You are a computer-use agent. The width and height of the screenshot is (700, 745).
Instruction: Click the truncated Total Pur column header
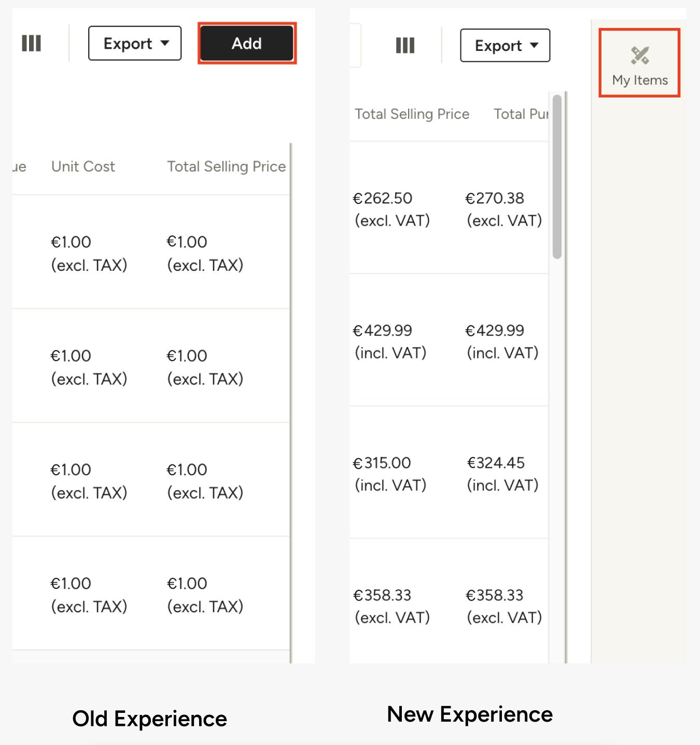coord(521,114)
